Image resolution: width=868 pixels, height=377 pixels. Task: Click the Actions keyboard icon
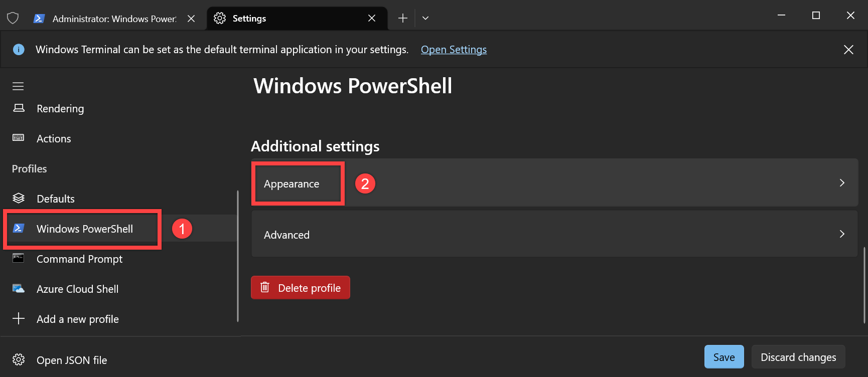point(19,138)
